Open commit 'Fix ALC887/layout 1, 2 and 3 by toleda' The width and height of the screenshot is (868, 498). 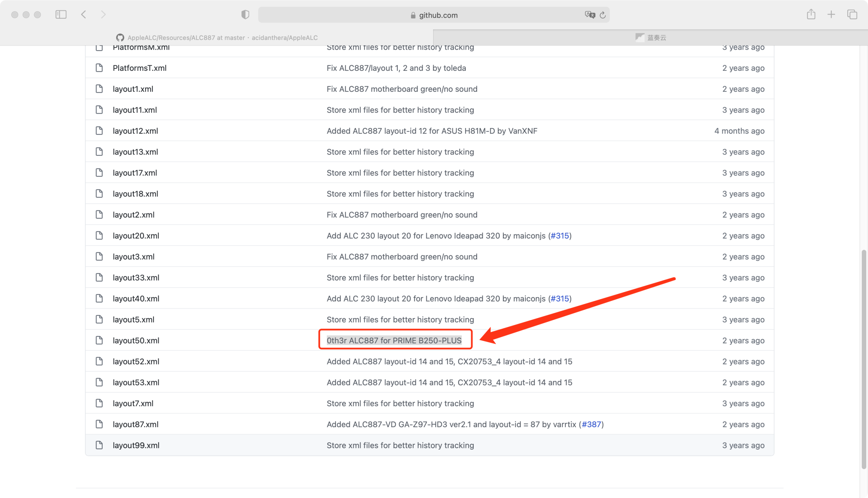[396, 68]
